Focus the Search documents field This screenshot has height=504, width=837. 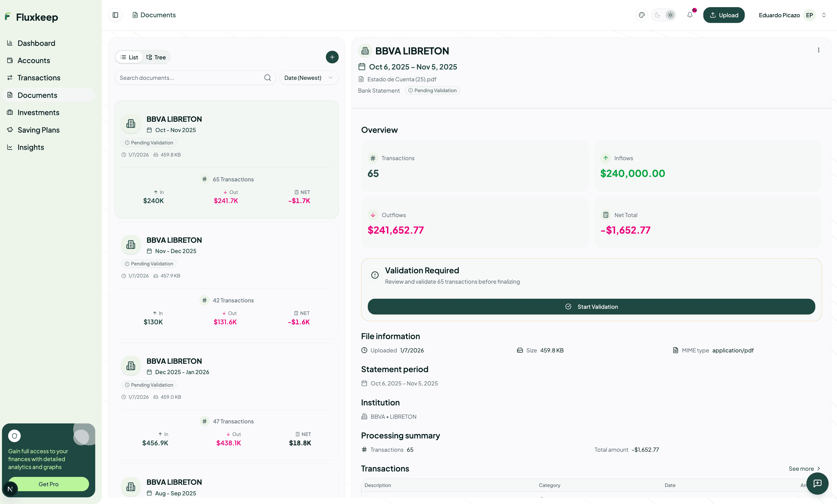point(190,78)
